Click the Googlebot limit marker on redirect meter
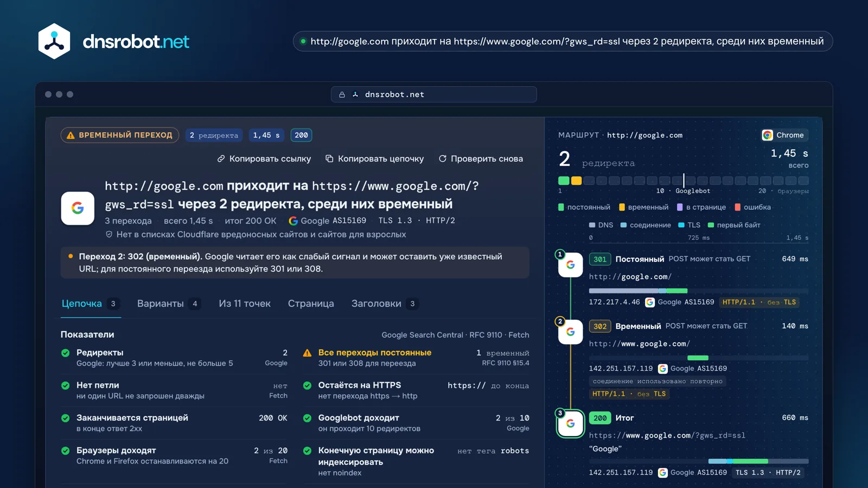868x488 pixels. point(684,181)
